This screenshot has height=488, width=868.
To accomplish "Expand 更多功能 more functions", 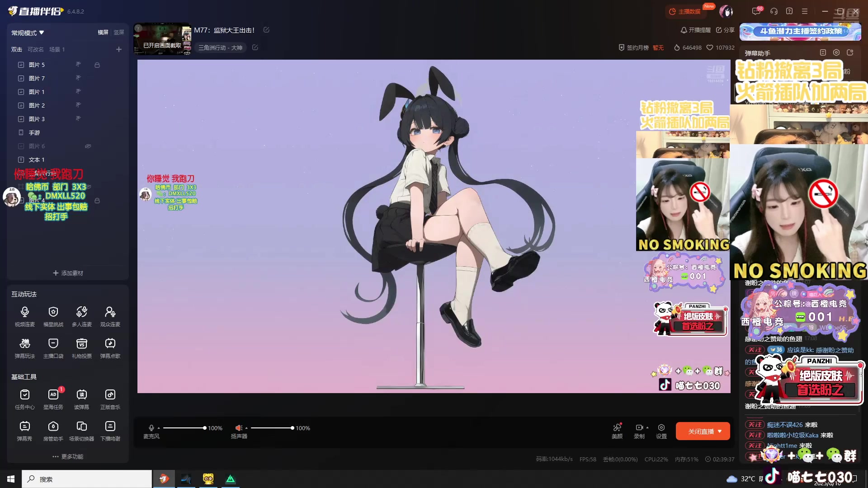I will coord(68,456).
